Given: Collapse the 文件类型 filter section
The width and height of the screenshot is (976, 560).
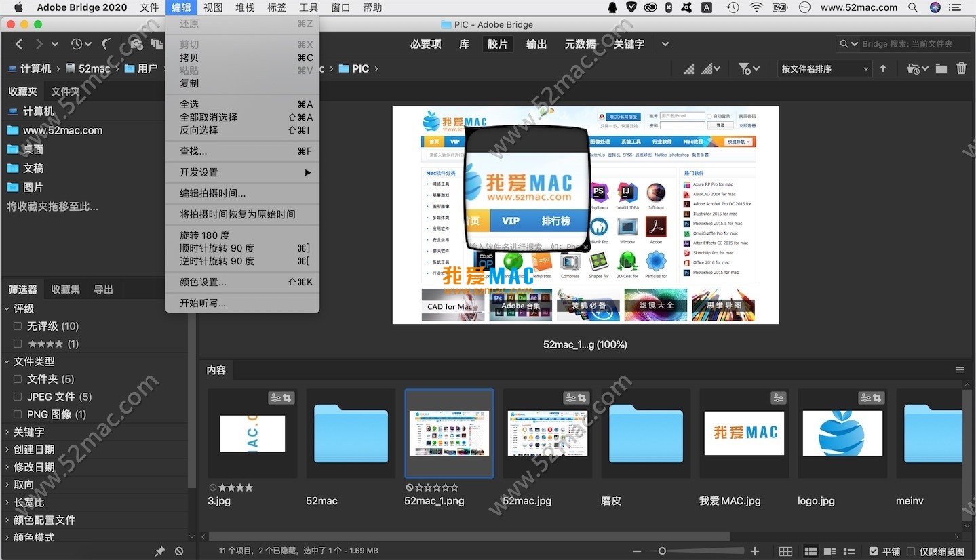Looking at the screenshot, I should point(7,361).
